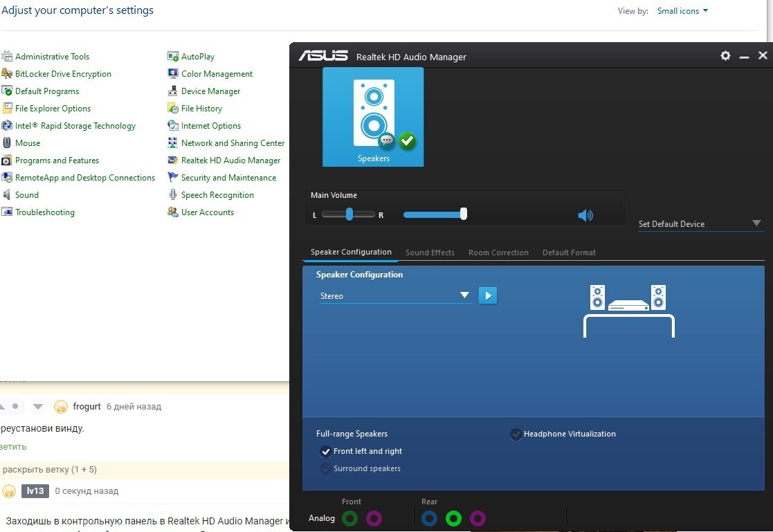Switch to the Sound Effects tab
This screenshot has width=773, height=532.
[430, 253]
